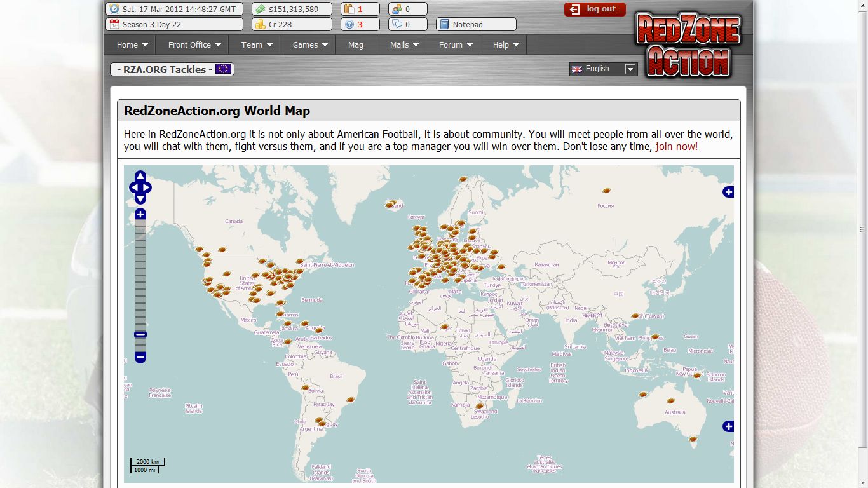The image size is (868, 488).
Task: Open the English language dropdown
Action: [603, 69]
